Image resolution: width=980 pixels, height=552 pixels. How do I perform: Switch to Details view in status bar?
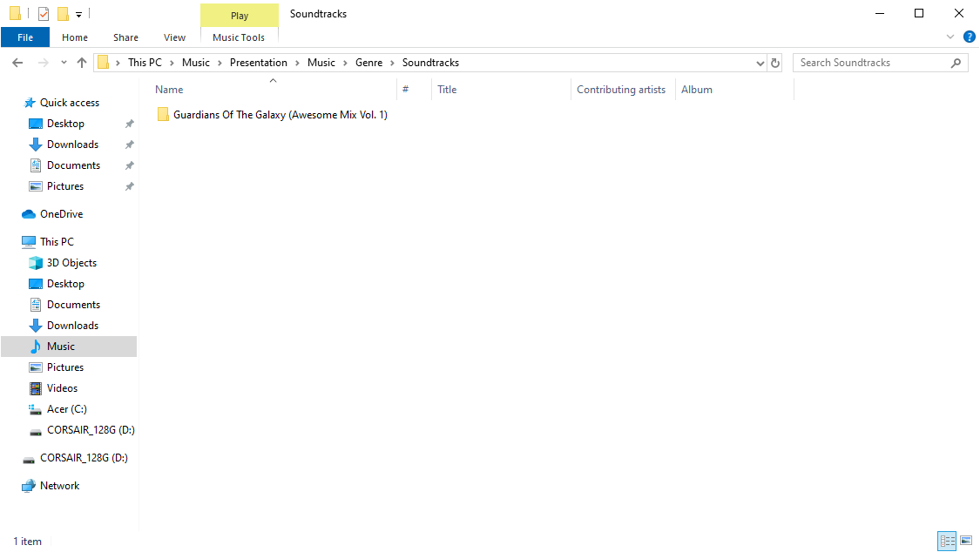point(947,541)
